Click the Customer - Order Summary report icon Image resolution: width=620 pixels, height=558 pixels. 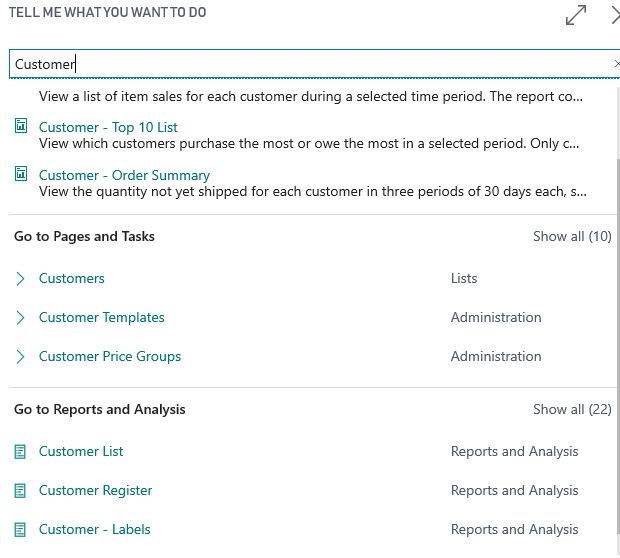pos(20,175)
